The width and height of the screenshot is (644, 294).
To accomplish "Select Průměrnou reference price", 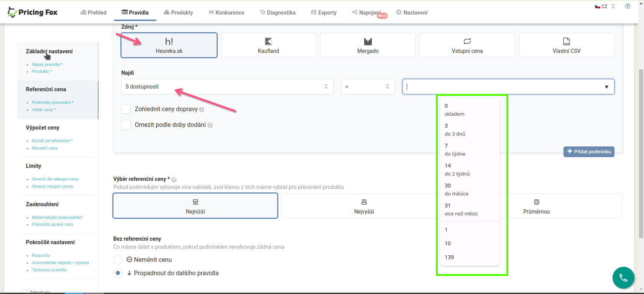I will tap(536, 206).
